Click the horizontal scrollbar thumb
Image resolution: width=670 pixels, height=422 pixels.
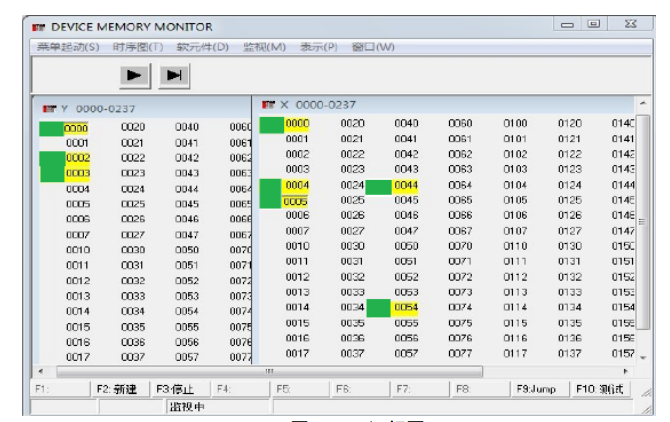[269, 371]
